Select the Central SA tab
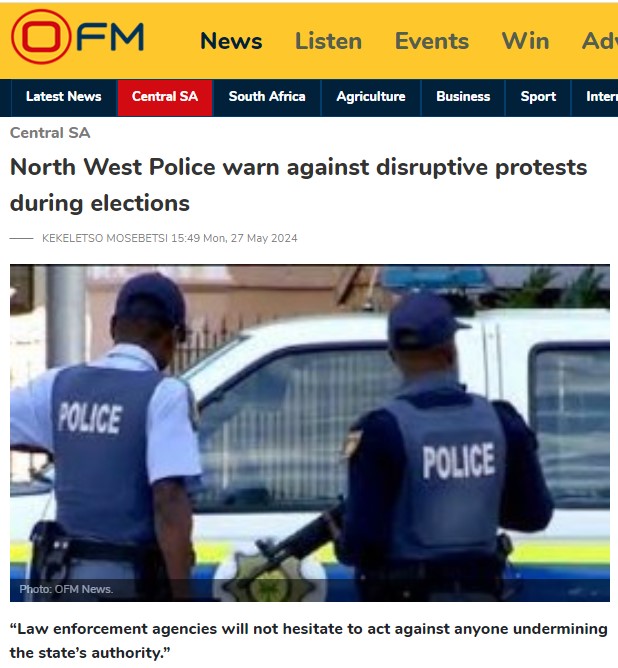This screenshot has height=668, width=618. point(165,98)
